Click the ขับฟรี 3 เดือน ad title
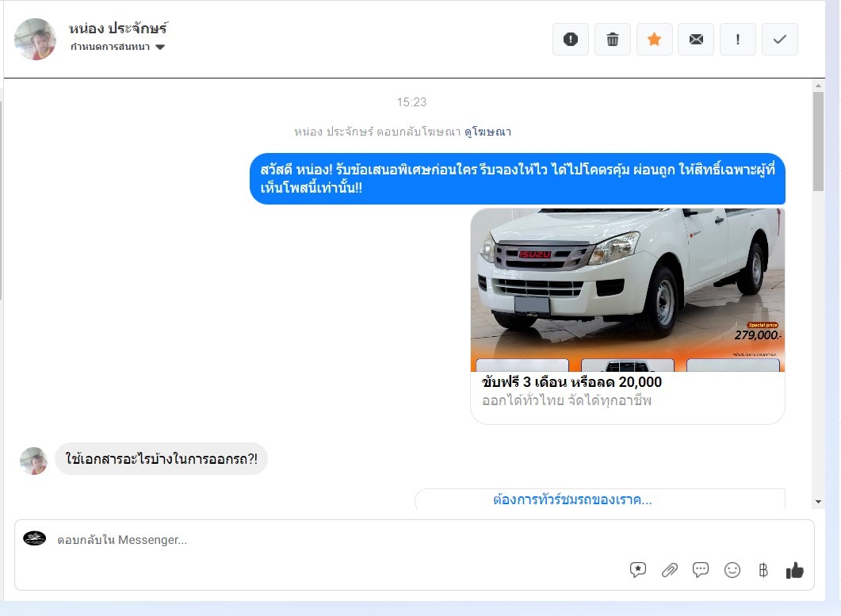 pyautogui.click(x=571, y=382)
